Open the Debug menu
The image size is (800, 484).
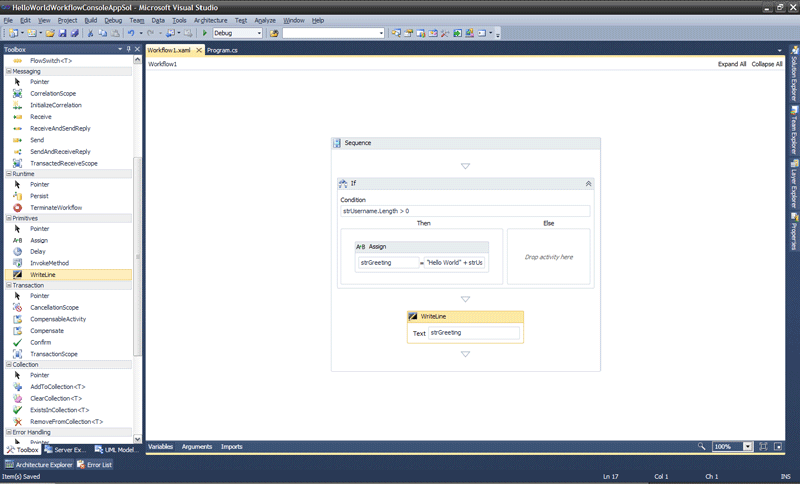[113, 20]
